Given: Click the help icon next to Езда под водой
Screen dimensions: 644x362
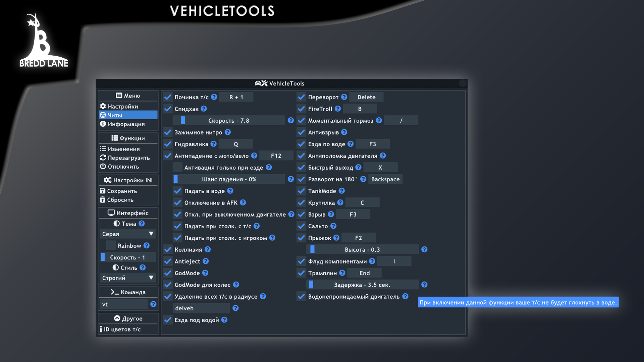Looking at the screenshot, I should (x=224, y=320).
